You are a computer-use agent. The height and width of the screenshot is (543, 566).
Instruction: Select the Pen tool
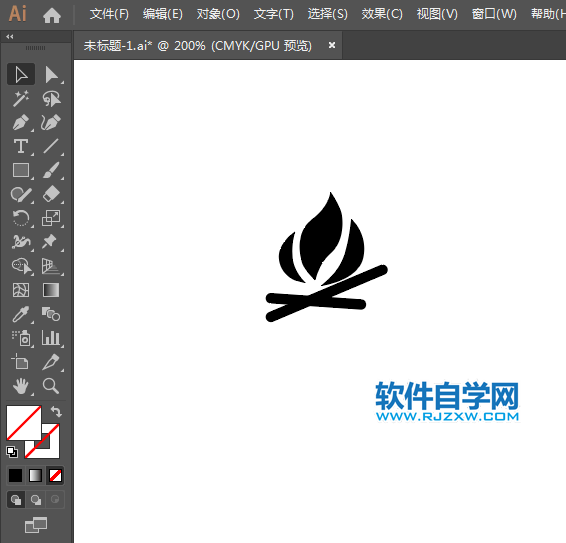pyautogui.click(x=21, y=123)
